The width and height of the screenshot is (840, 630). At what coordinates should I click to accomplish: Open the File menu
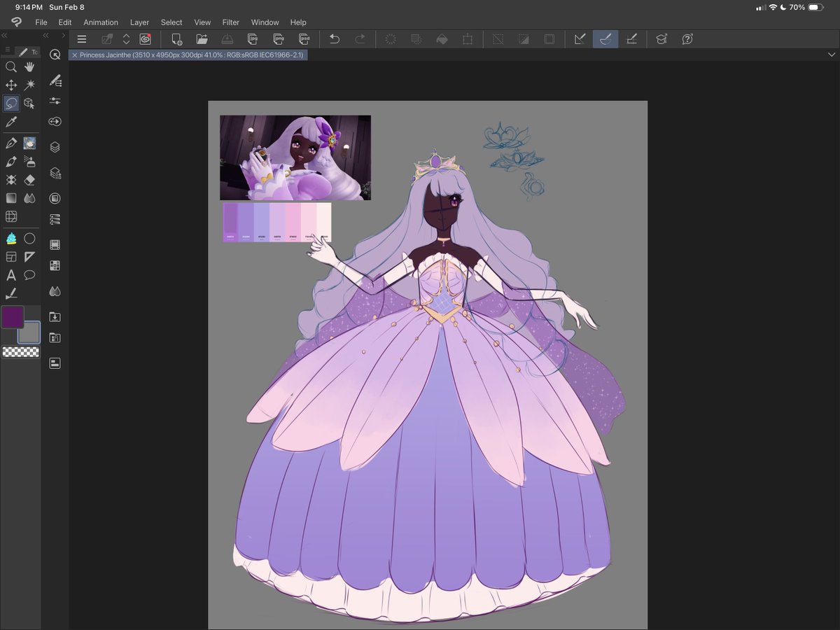[41, 22]
